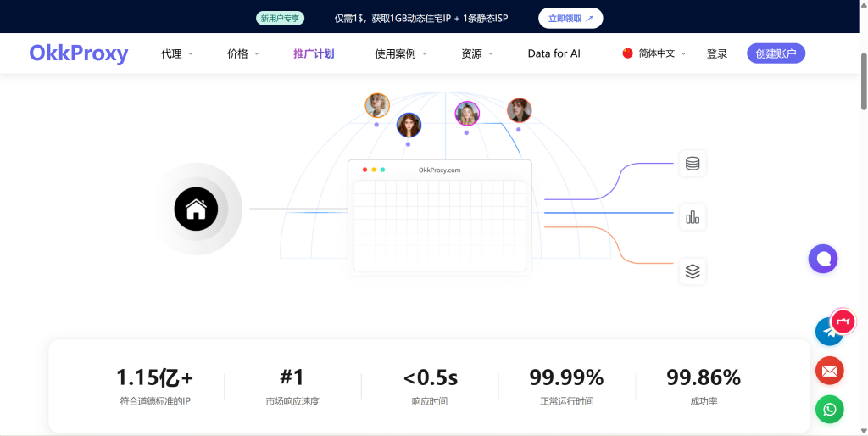The image size is (868, 436).
Task: Click the red email envelope icon
Action: [829, 371]
